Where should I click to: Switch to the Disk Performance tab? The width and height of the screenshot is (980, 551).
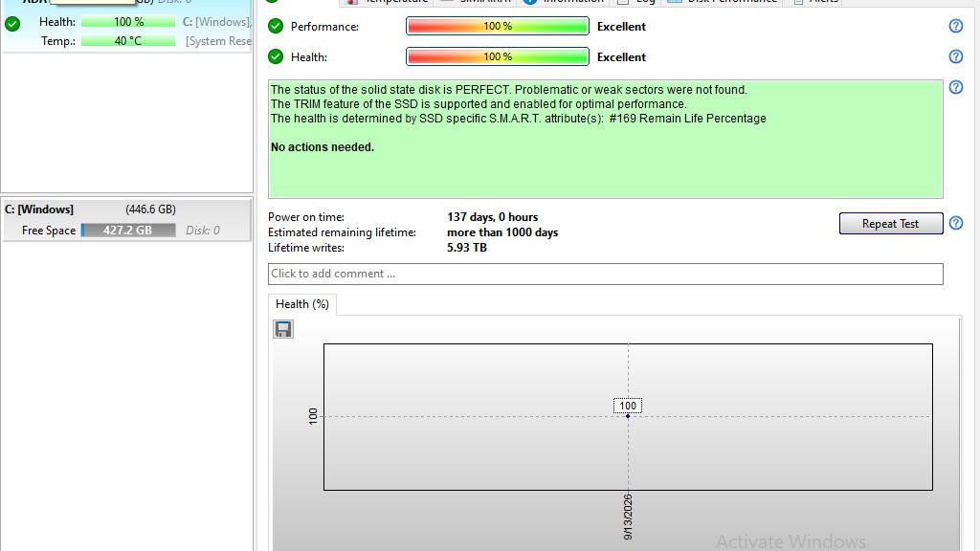coord(725,1)
